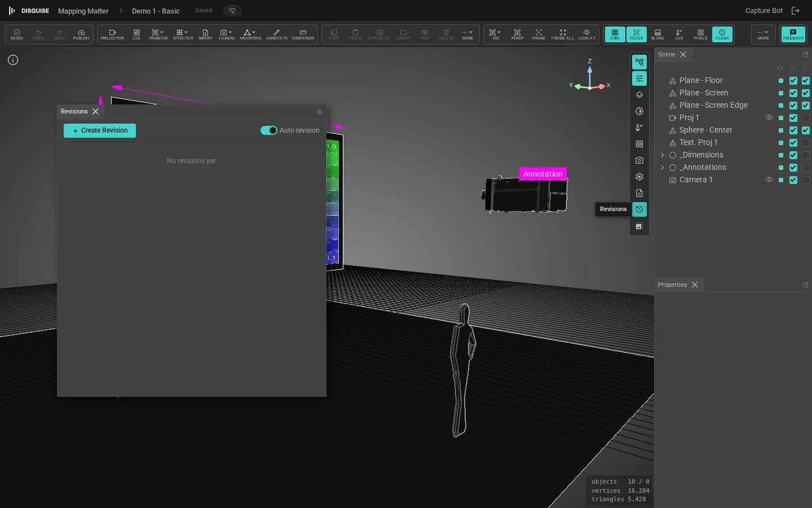Check the lock checkbox for Proj 1
812x508 pixels.
pyautogui.click(x=806, y=118)
